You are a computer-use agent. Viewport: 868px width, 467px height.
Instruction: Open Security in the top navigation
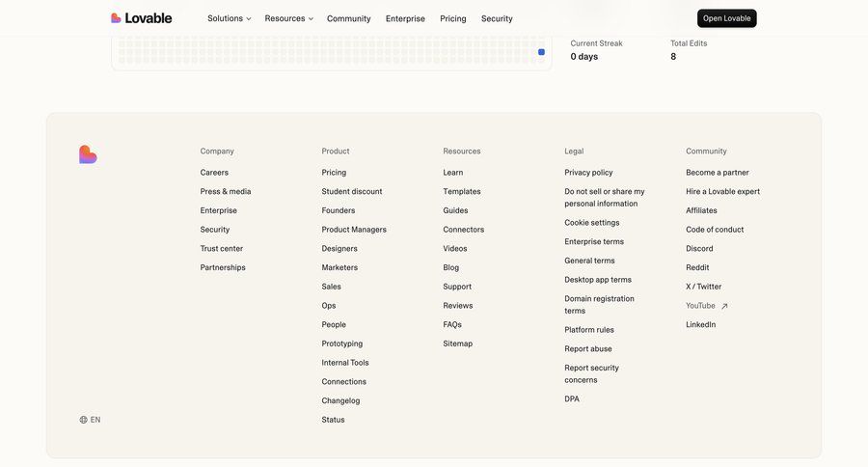(497, 18)
